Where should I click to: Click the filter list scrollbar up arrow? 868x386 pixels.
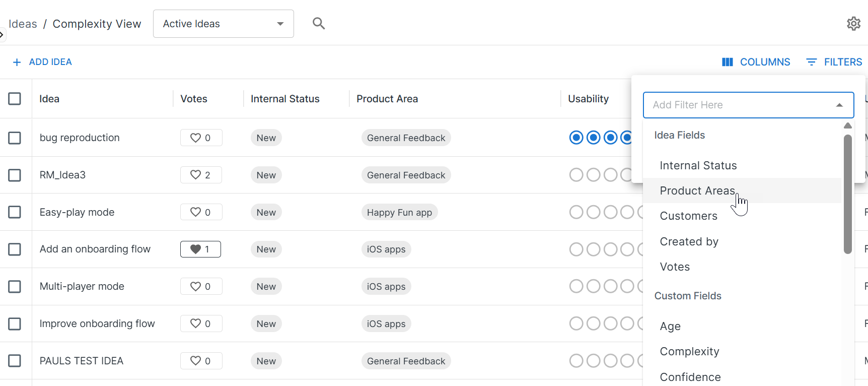pyautogui.click(x=848, y=125)
